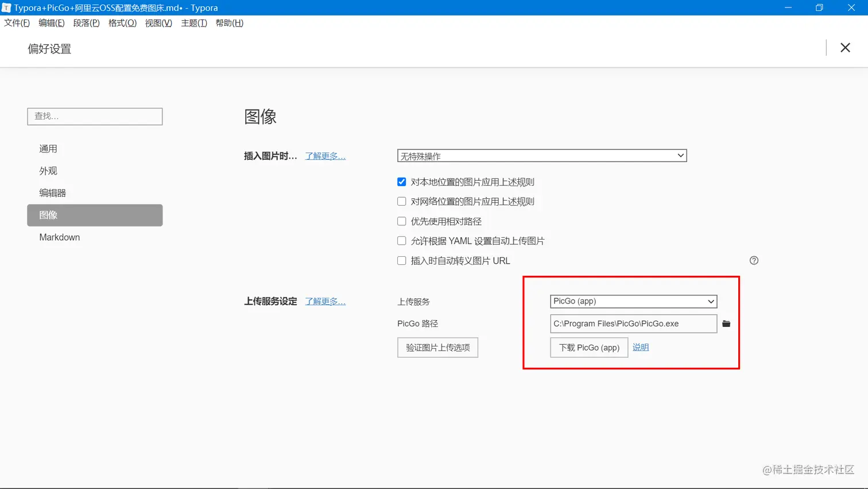Click 下载 PicGo (app) button

[589, 348]
